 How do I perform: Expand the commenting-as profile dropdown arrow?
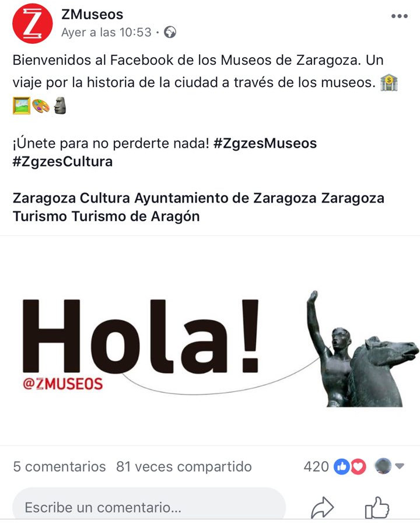tap(400, 466)
